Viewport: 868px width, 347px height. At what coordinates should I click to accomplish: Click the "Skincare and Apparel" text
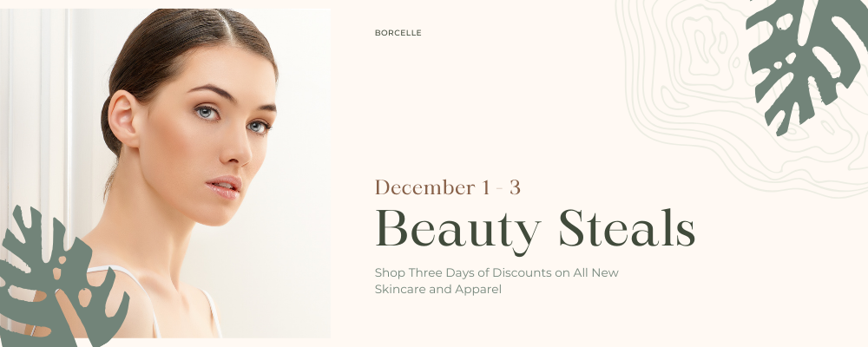(x=437, y=289)
